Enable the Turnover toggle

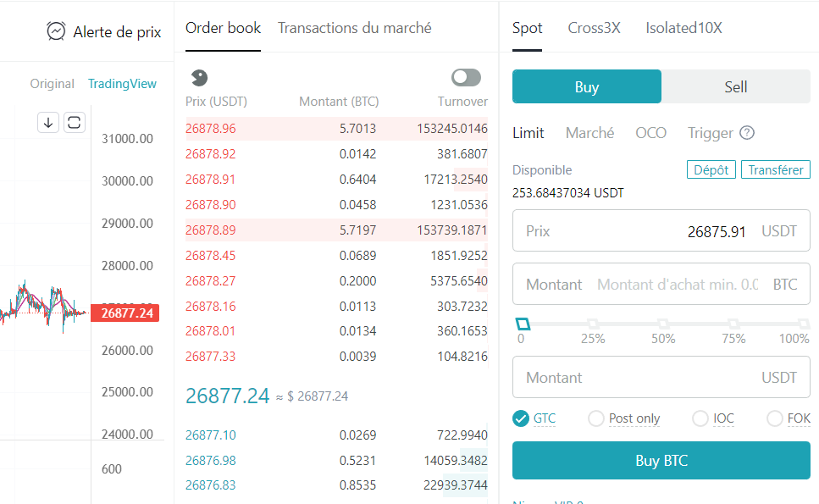click(x=465, y=77)
